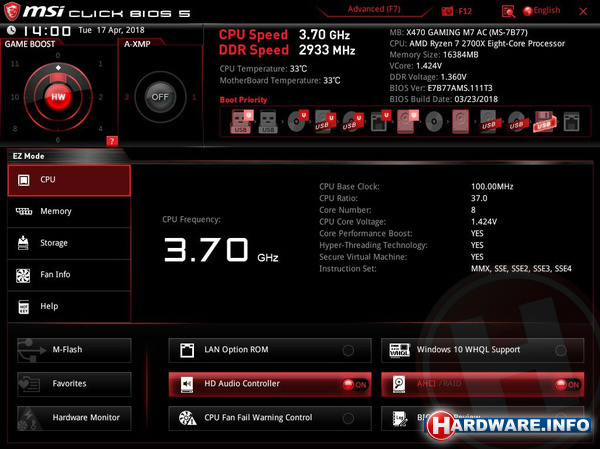Viewport: 600px width, 449px height.
Task: Launch the M-Flash utility
Action: (74, 350)
